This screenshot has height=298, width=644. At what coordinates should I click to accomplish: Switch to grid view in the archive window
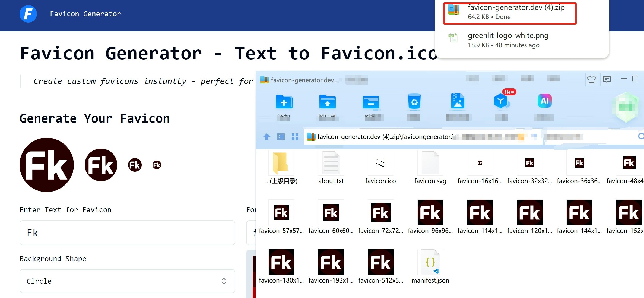tap(295, 137)
